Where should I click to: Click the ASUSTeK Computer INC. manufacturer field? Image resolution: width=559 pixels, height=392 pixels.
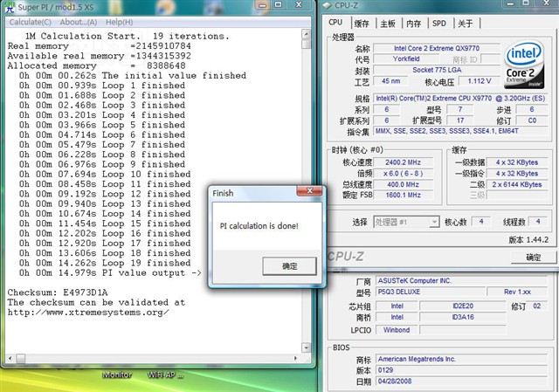click(x=462, y=280)
